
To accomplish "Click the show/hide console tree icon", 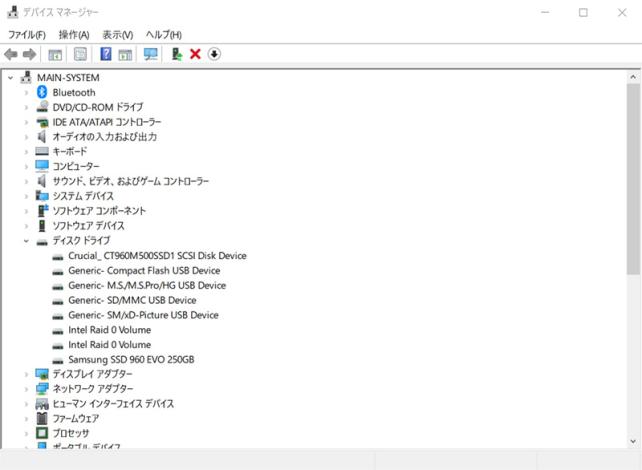I will pyautogui.click(x=55, y=54).
